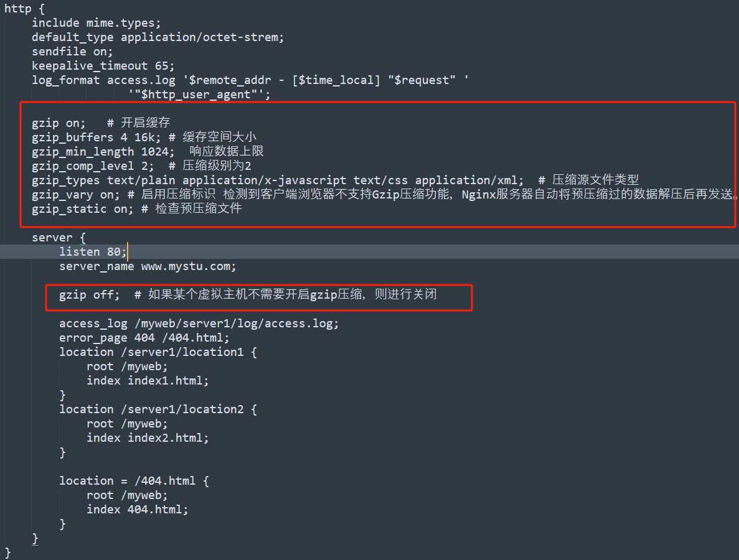The height and width of the screenshot is (560, 739).
Task: Click 'index index2.html;' line
Action: (148, 438)
